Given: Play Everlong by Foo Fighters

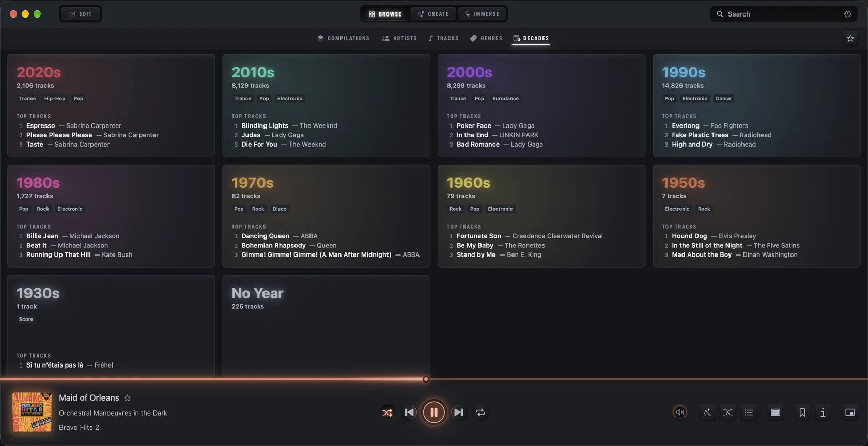Looking at the screenshot, I should coord(706,126).
